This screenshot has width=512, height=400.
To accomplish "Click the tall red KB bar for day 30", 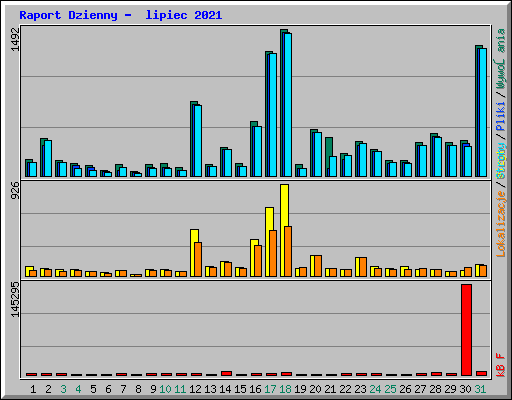I will [x=466, y=330].
